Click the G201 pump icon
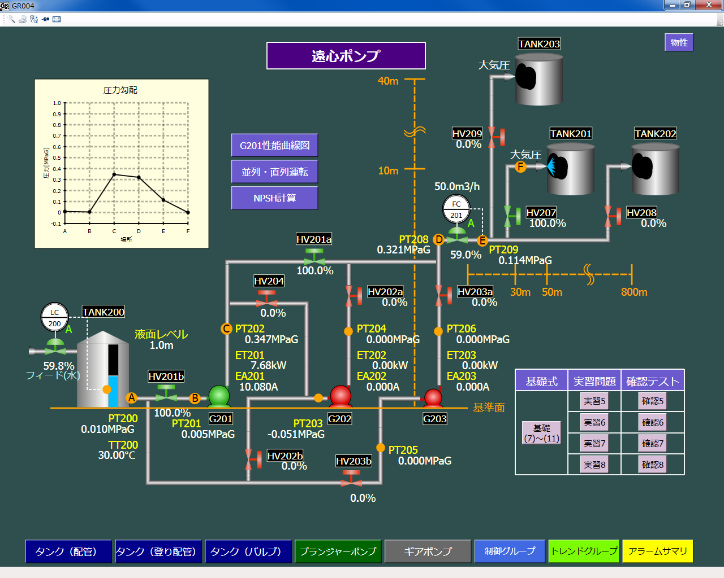This screenshot has height=578, width=724. tap(219, 397)
